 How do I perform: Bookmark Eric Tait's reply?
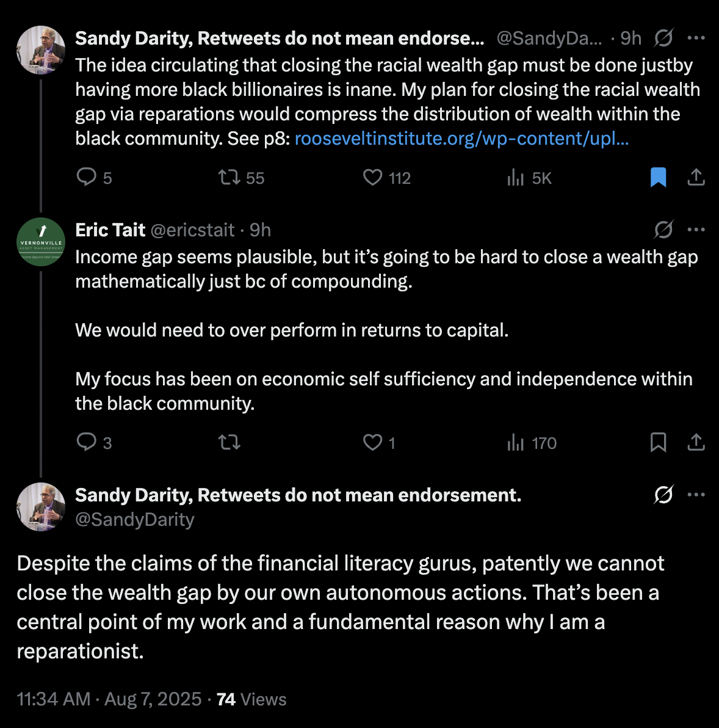coord(658,442)
